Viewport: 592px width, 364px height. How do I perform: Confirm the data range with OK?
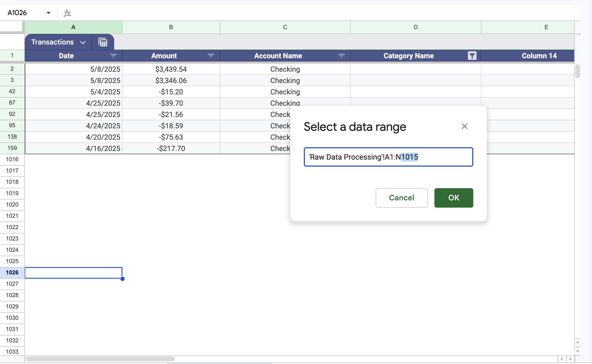point(454,198)
